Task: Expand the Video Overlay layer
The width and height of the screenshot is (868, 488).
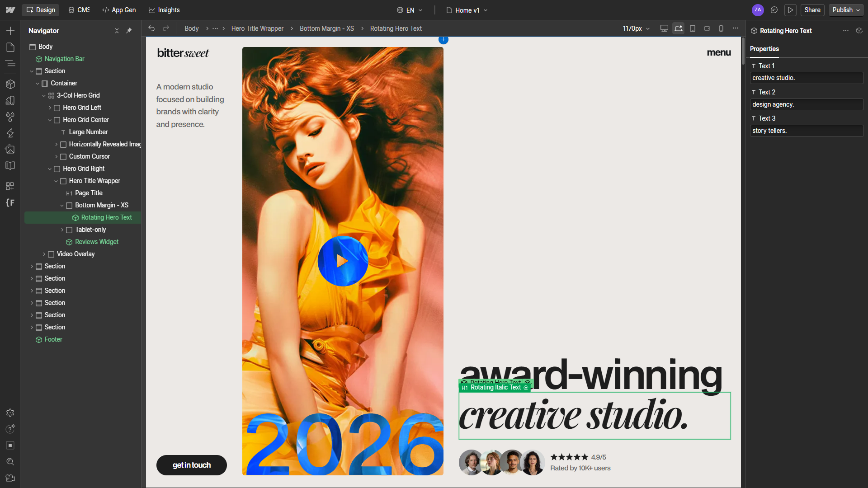Action: [x=44, y=254]
